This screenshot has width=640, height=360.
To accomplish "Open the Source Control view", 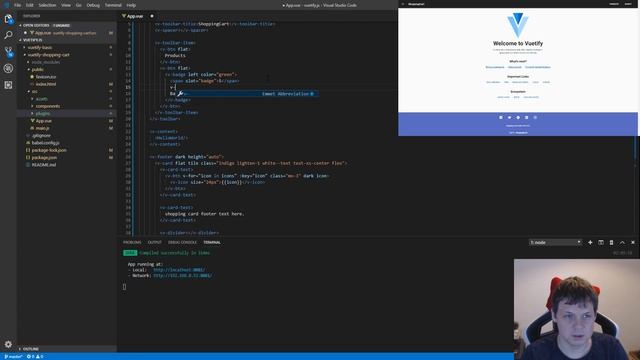I will click(x=8, y=52).
